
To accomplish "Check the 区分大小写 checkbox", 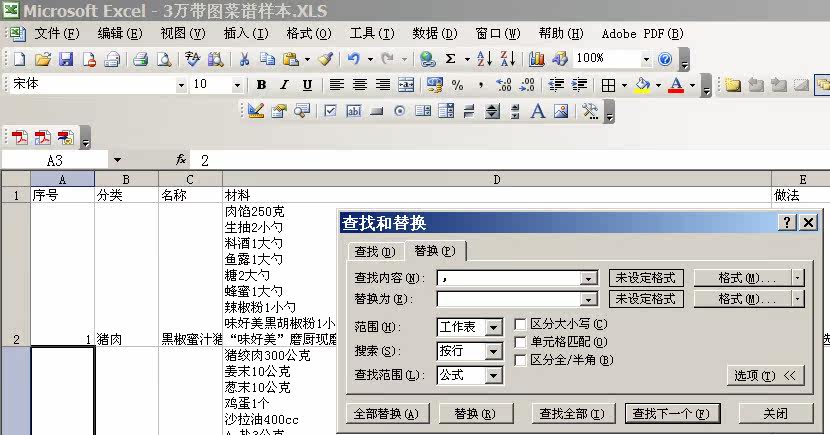I will pos(520,324).
